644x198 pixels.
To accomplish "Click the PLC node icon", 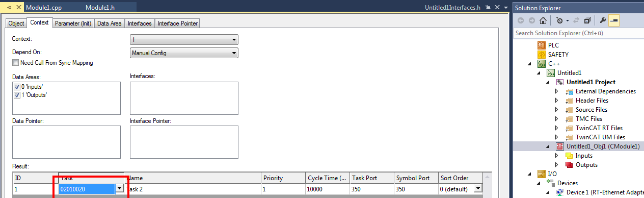I will (542, 45).
